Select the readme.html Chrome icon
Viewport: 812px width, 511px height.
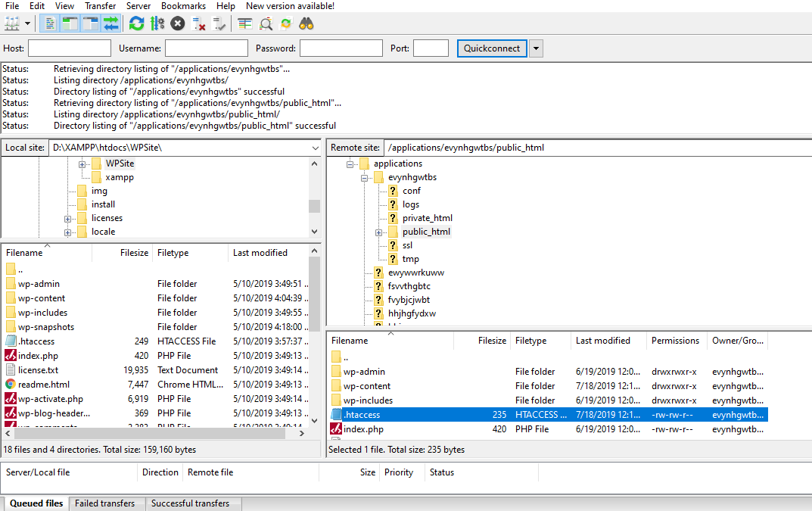click(11, 385)
